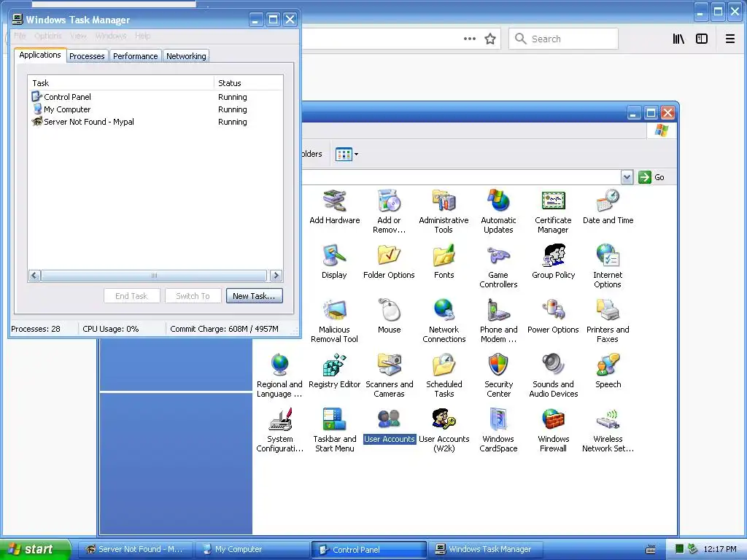Select Control Panel task row
This screenshot has height=560, width=747.
(x=155, y=97)
